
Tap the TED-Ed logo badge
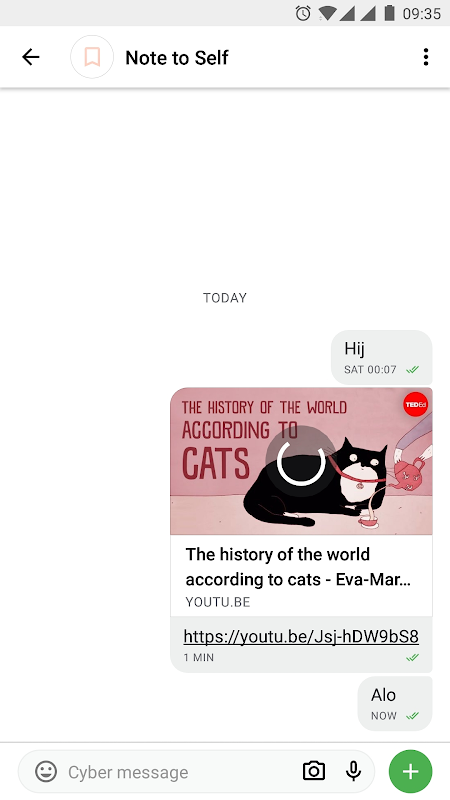[415, 405]
